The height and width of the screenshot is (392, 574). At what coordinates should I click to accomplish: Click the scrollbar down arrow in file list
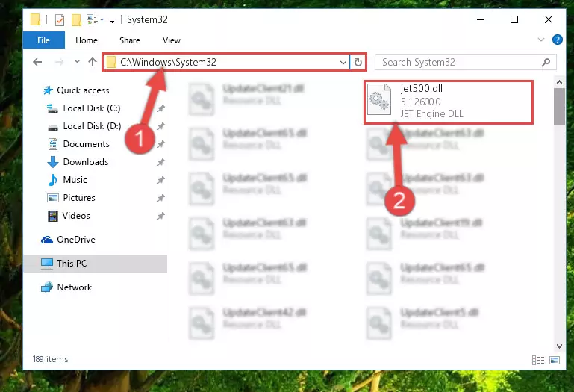[559, 346]
